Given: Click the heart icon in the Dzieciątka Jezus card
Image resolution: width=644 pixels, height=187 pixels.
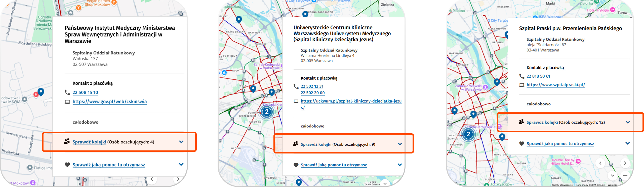Looking at the screenshot, I should coord(296,165).
